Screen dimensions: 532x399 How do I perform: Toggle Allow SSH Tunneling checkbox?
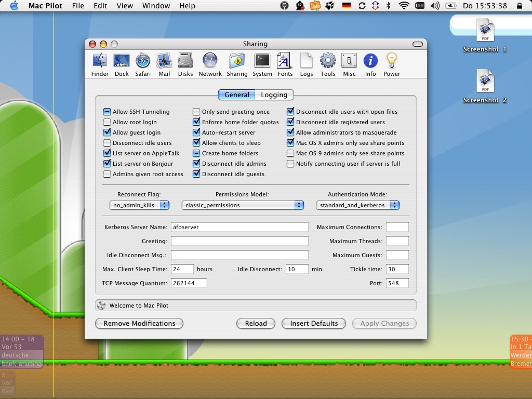point(107,112)
